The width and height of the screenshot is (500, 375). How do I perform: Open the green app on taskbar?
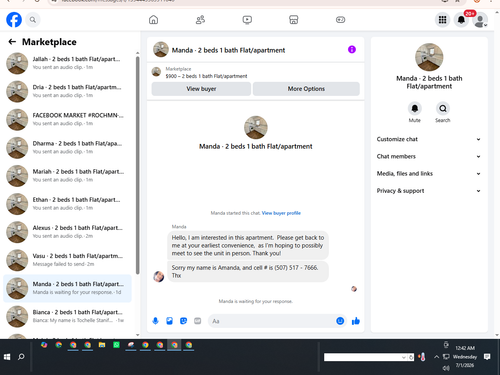(x=116, y=345)
